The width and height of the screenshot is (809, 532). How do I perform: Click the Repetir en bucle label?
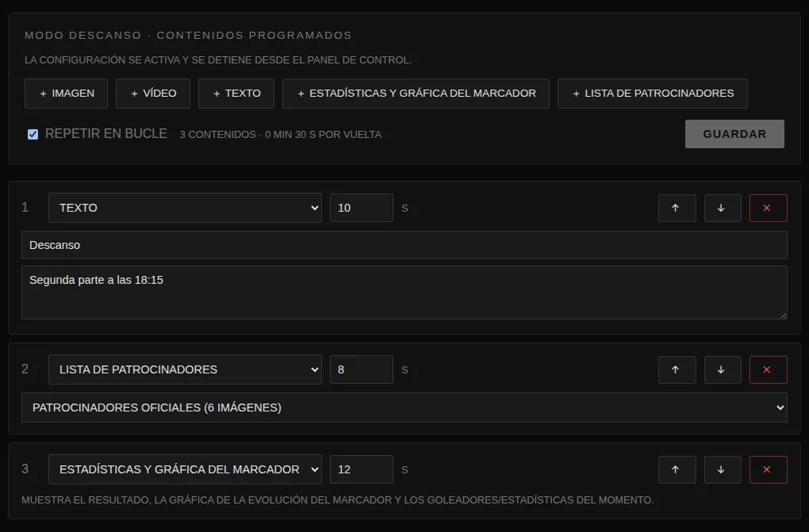click(x=105, y=134)
